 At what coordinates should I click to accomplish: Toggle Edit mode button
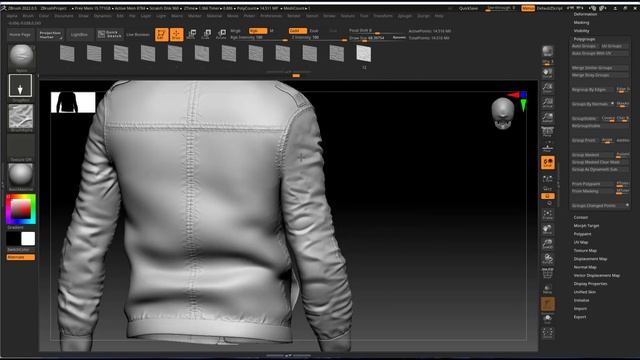162,34
